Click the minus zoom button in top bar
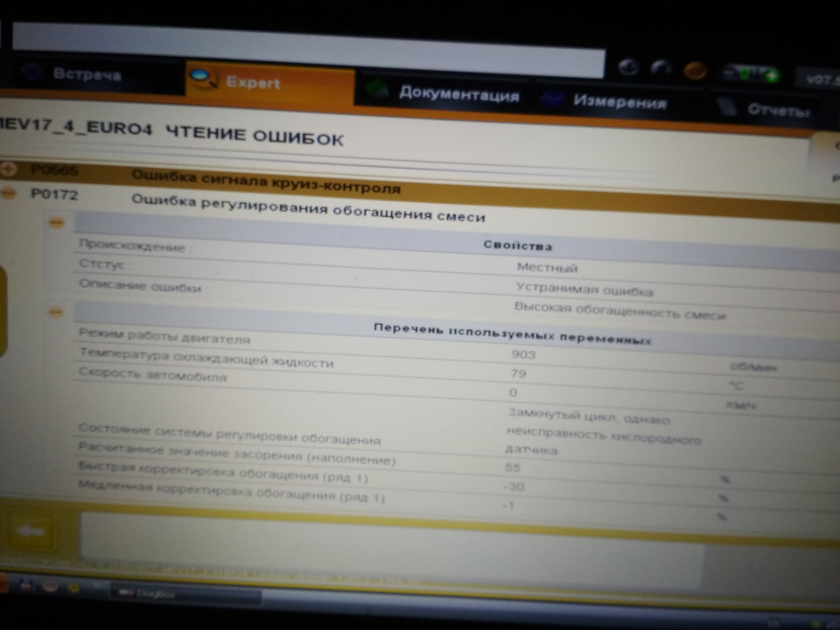 click(x=729, y=73)
